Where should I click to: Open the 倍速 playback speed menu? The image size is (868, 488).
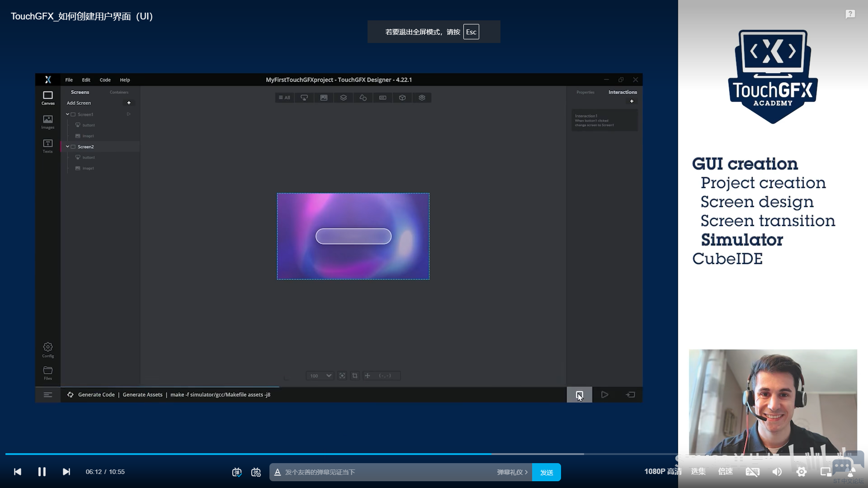[x=726, y=472]
